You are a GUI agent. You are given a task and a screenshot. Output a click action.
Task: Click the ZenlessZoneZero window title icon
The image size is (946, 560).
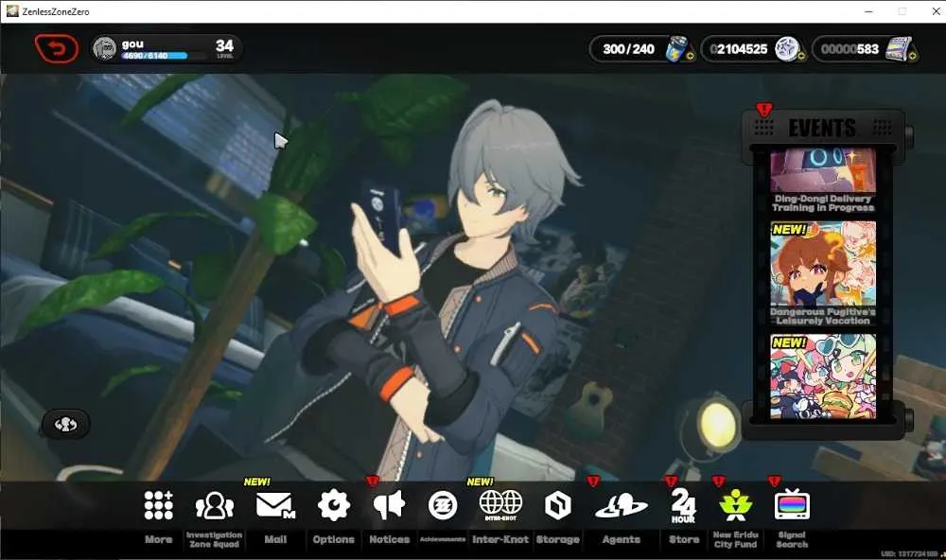[12, 10]
